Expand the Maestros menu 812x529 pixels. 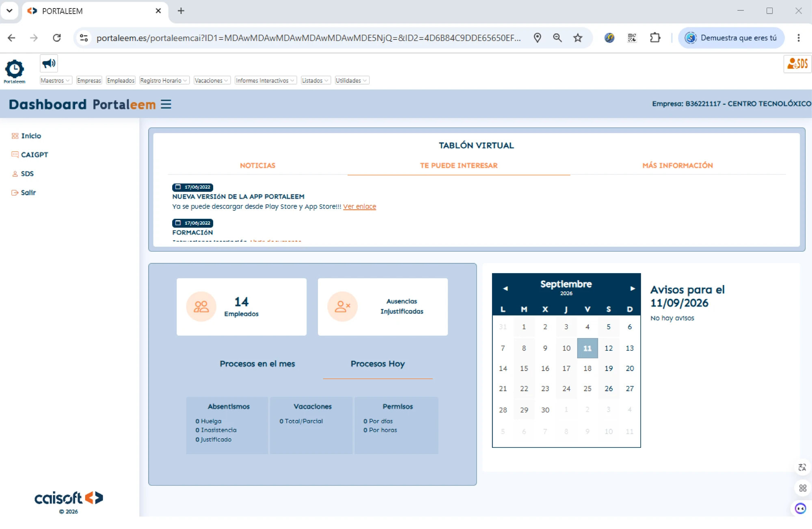point(56,80)
